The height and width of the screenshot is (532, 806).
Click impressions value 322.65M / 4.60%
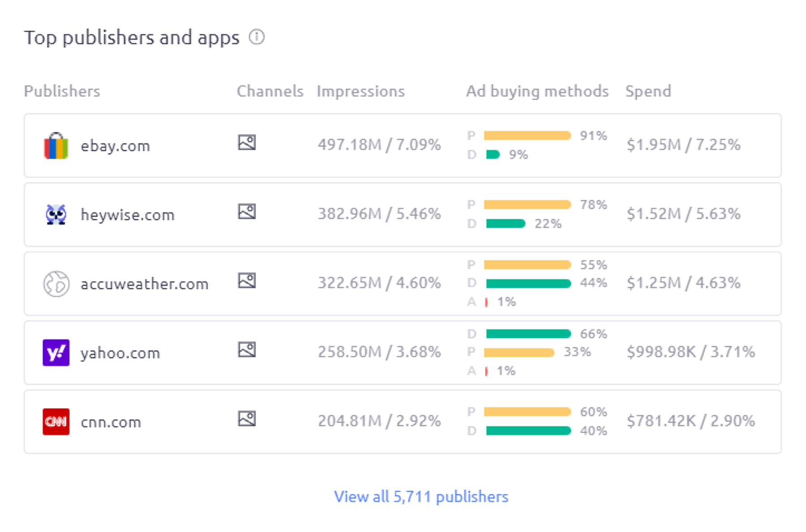(379, 283)
